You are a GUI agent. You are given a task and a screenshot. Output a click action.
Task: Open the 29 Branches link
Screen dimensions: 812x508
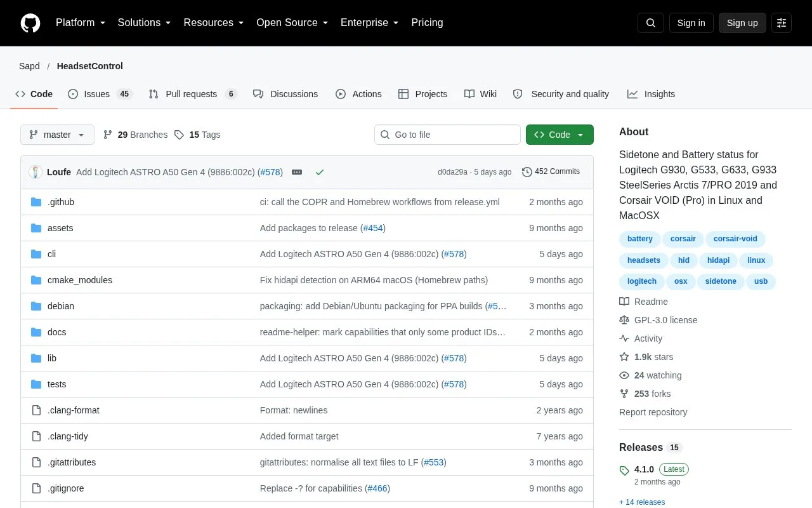pyautogui.click(x=135, y=135)
